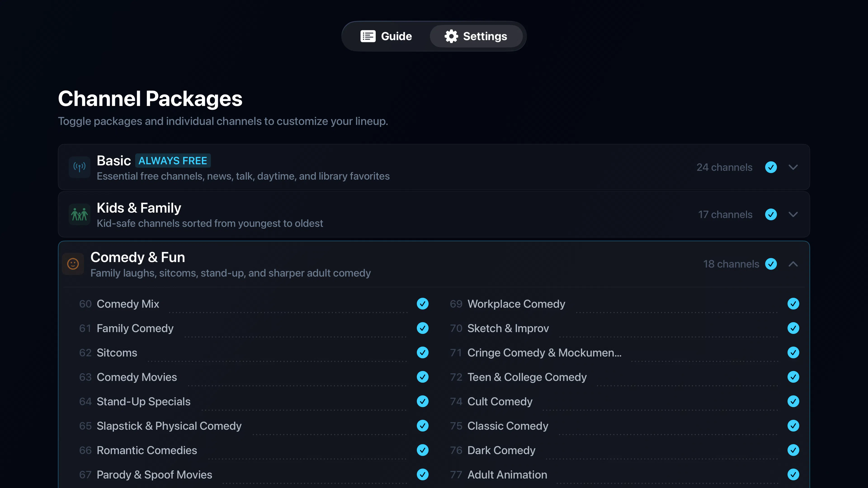Image resolution: width=868 pixels, height=488 pixels.
Task: Uncheck Parody & Spoof Movies channel
Action: pos(422,474)
